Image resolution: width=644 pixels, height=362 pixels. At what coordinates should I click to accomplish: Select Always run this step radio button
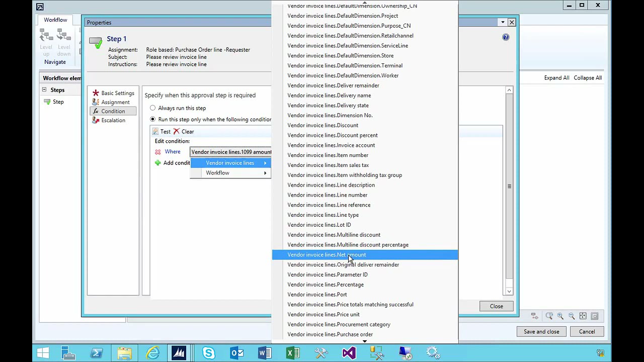[153, 108]
